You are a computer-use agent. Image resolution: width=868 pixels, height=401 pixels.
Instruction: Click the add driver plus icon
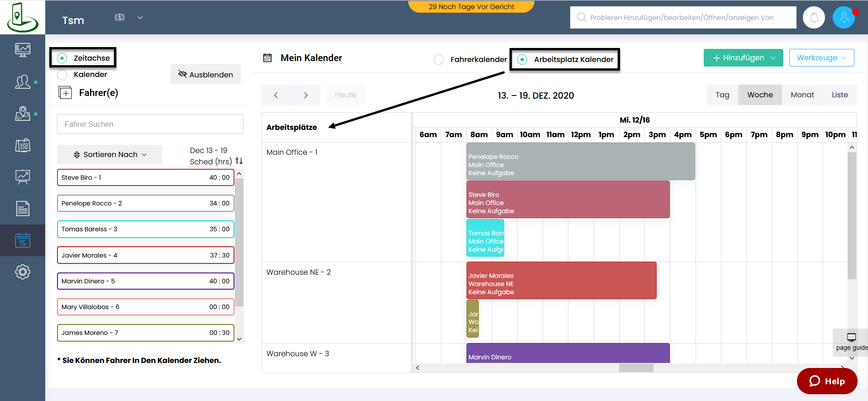click(x=66, y=93)
